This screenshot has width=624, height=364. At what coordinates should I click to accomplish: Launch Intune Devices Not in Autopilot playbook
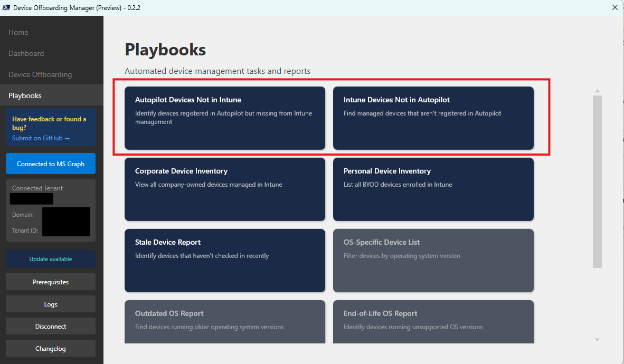(x=433, y=118)
